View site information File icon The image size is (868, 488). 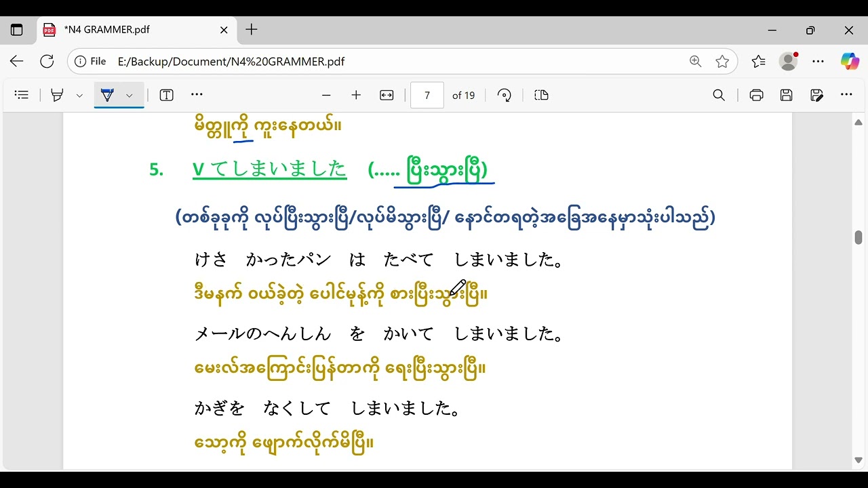pos(90,61)
